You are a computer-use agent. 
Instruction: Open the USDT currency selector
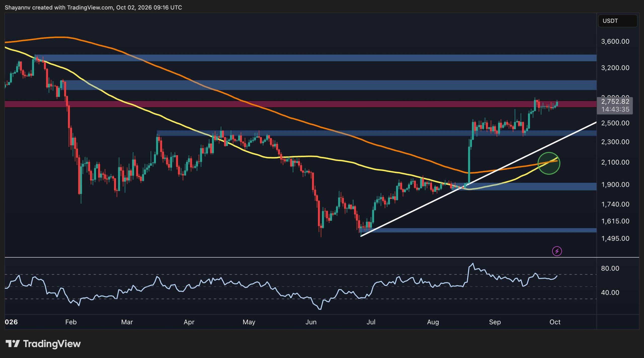pos(618,21)
